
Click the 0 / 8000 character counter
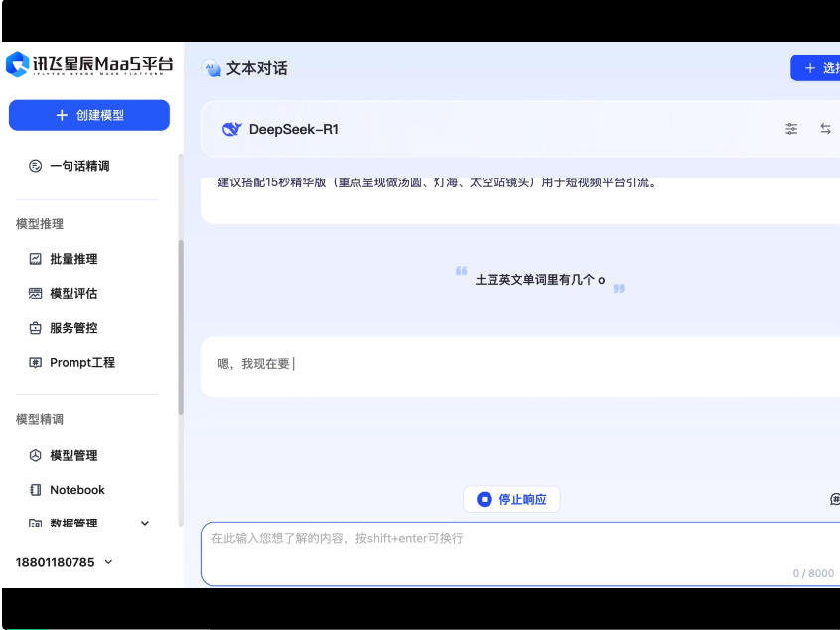[x=813, y=573]
